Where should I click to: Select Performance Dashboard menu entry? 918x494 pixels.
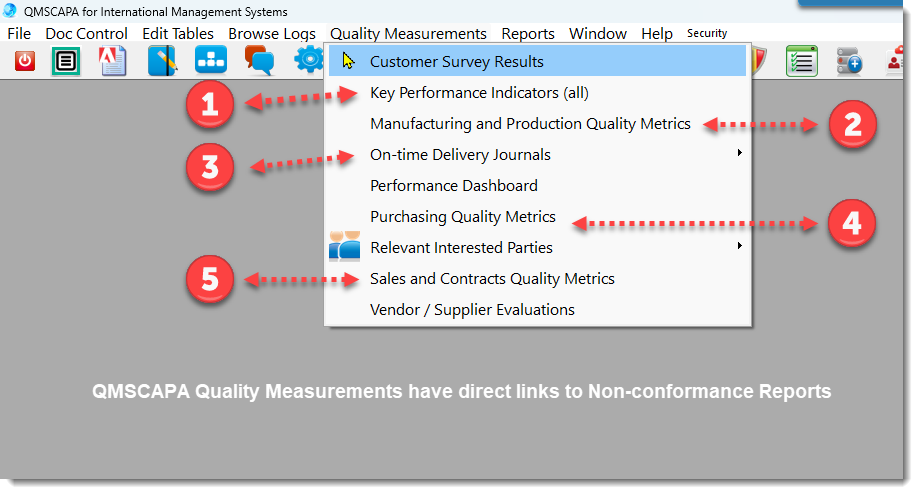point(537,186)
